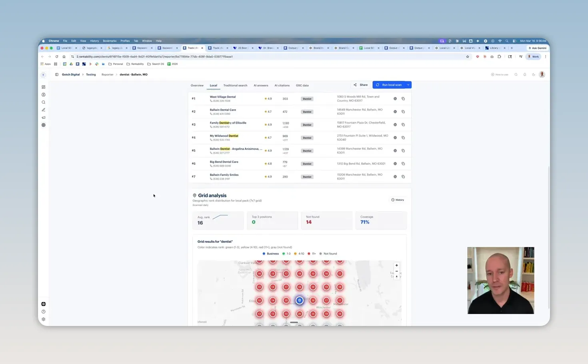
Task: Open grid analysis History button
Action: point(398,200)
